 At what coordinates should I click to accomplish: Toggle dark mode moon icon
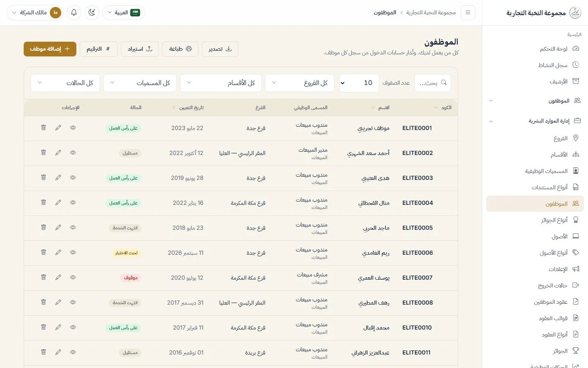coord(92,13)
